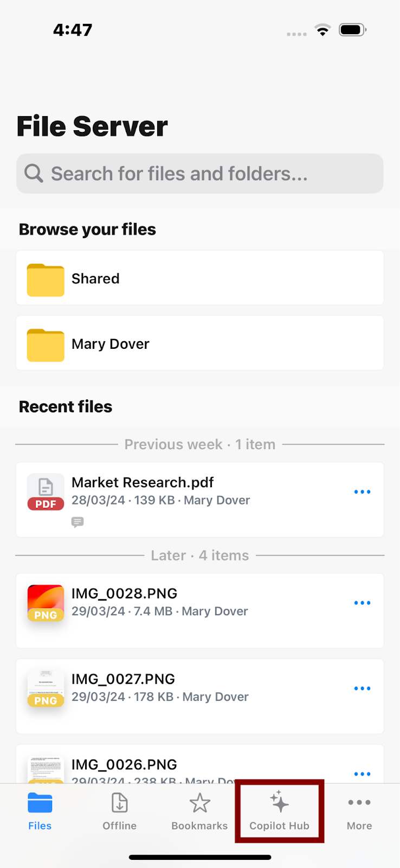Open options menu for IMG_0028.PNG
Viewport: 400px width, 868px height.
(x=362, y=603)
